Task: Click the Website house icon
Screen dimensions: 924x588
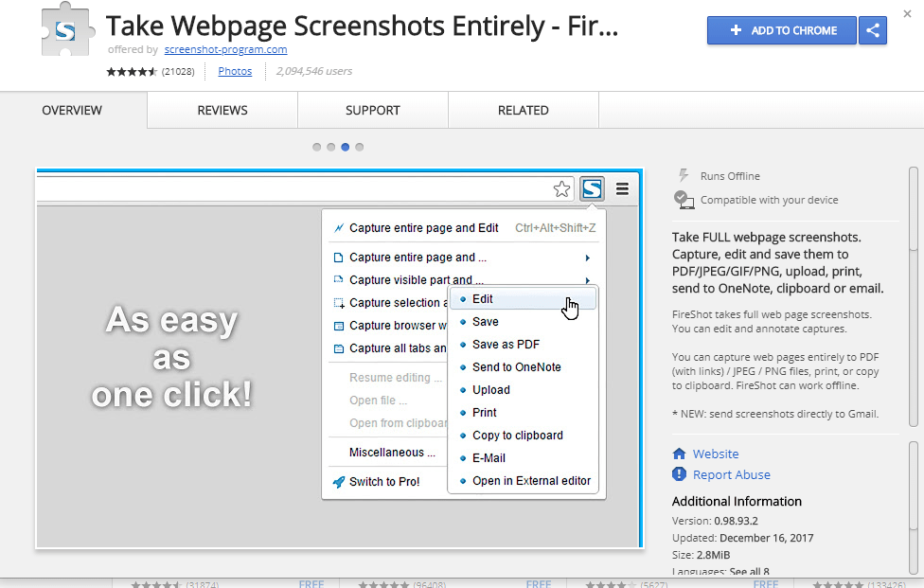Action: [x=680, y=454]
